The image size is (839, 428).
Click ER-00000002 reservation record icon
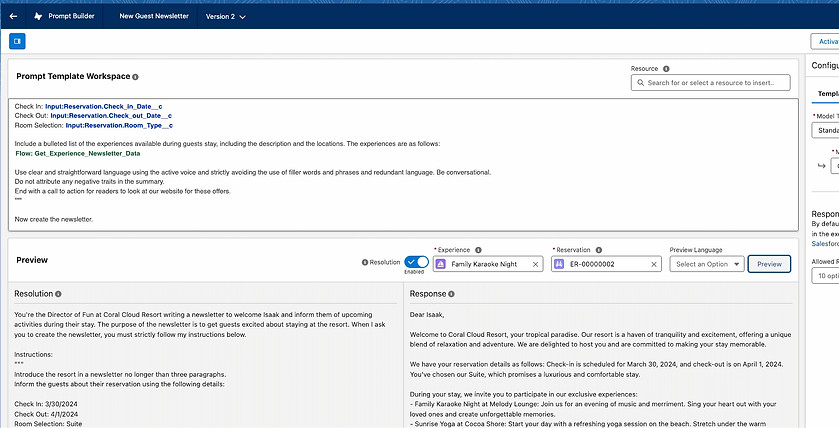[559, 264]
